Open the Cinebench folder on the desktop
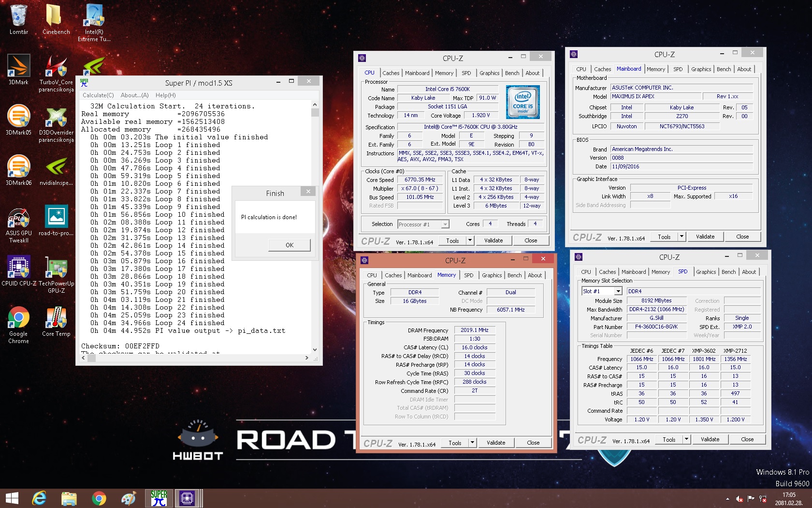Image resolution: width=812 pixels, height=508 pixels. point(56,19)
